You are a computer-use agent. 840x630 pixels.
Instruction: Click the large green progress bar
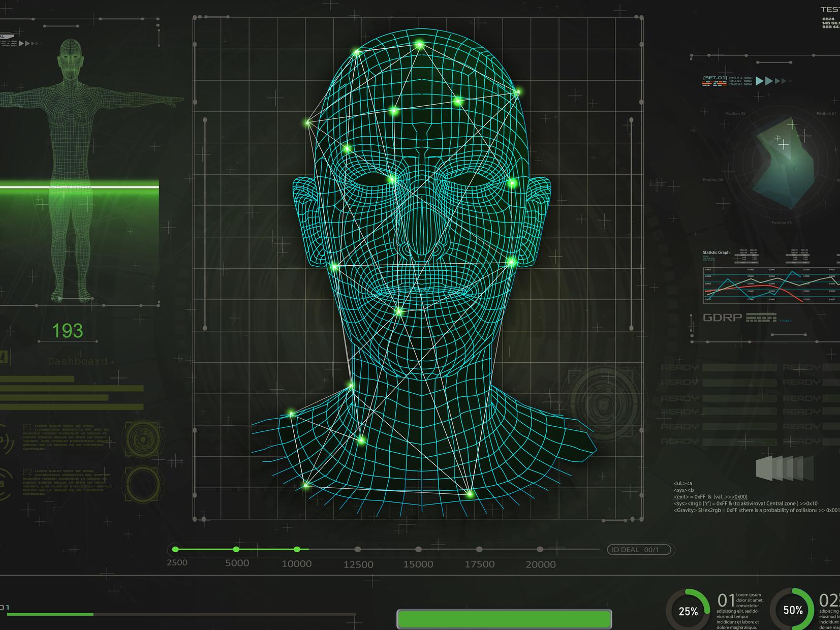pos(504,619)
